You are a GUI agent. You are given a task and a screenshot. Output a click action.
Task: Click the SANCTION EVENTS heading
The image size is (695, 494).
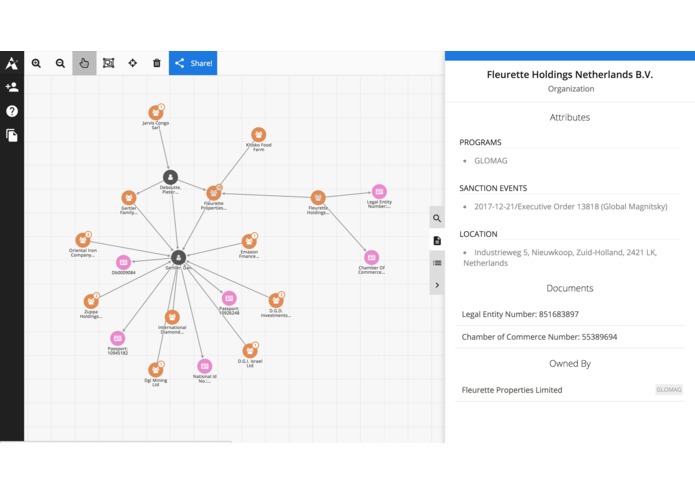click(493, 188)
